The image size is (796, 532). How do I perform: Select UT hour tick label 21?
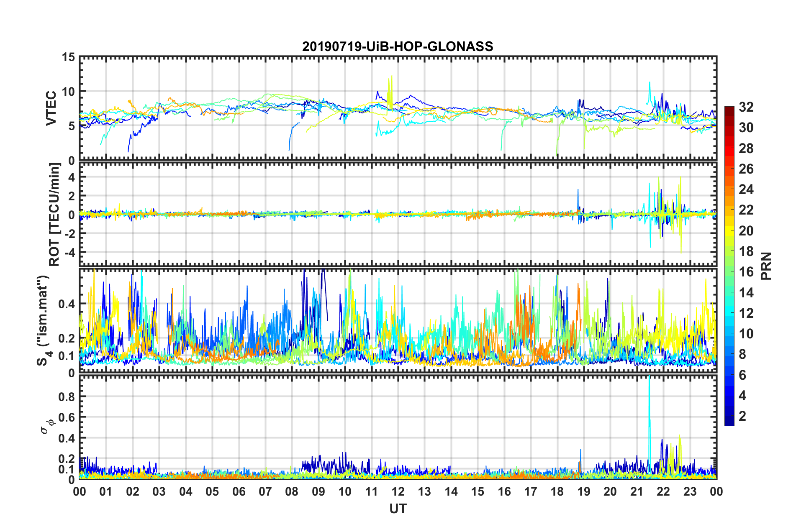(x=637, y=491)
